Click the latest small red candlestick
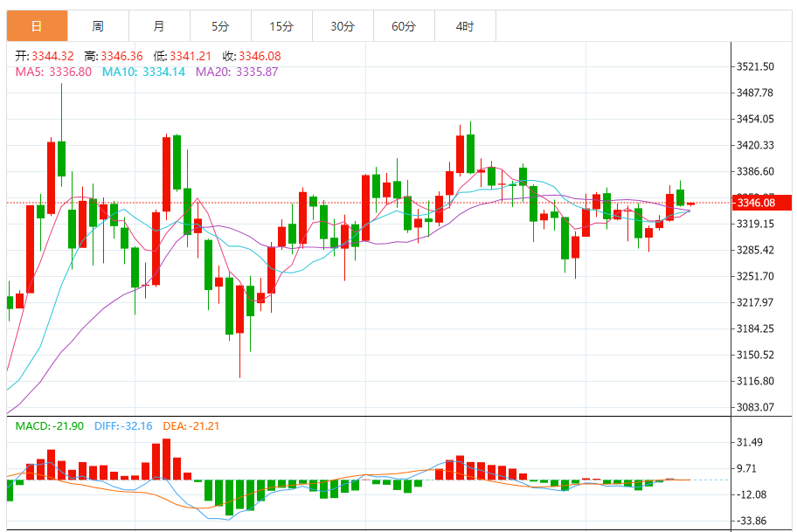This screenshot has width=797, height=532. click(x=690, y=204)
